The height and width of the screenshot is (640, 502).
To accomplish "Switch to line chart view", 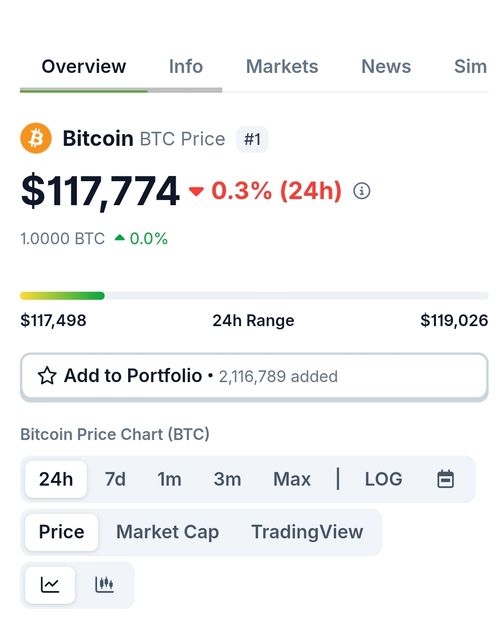I will 50,584.
